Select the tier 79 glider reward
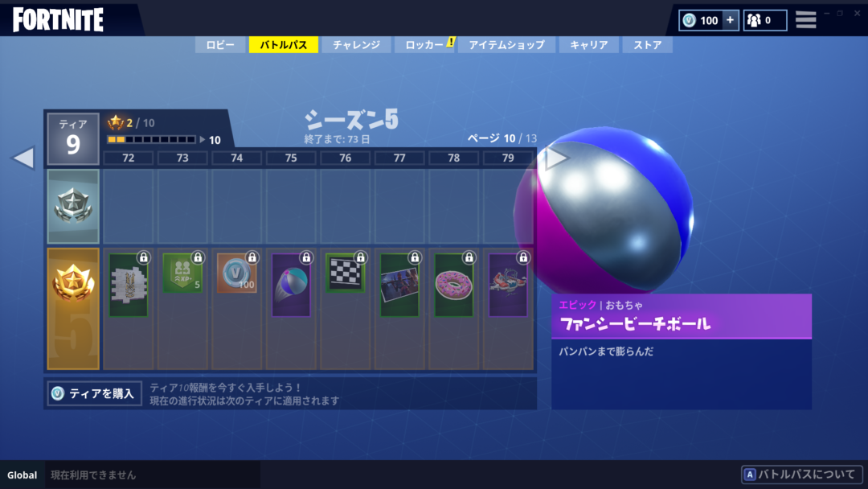 click(508, 286)
